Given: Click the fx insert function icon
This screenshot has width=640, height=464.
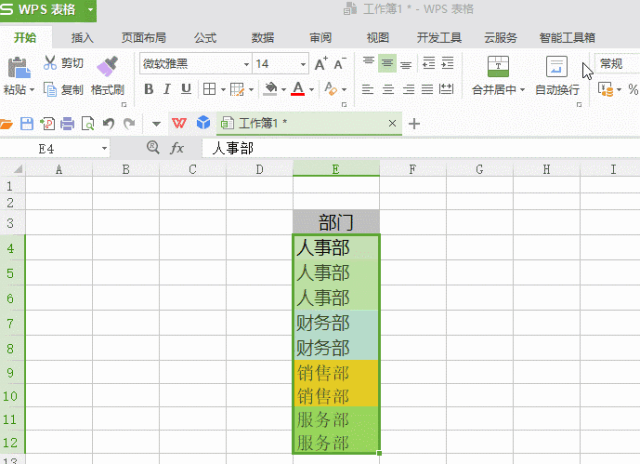Looking at the screenshot, I should pos(177,148).
